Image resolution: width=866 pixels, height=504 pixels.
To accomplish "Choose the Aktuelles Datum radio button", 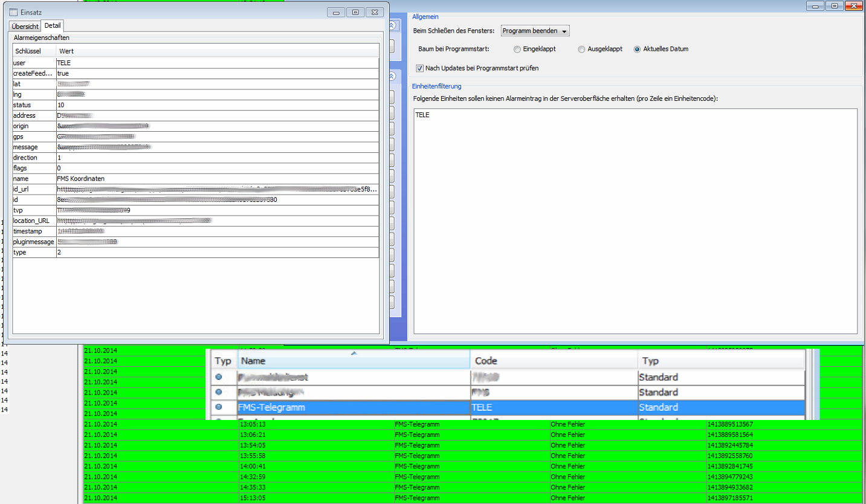I will [x=637, y=49].
